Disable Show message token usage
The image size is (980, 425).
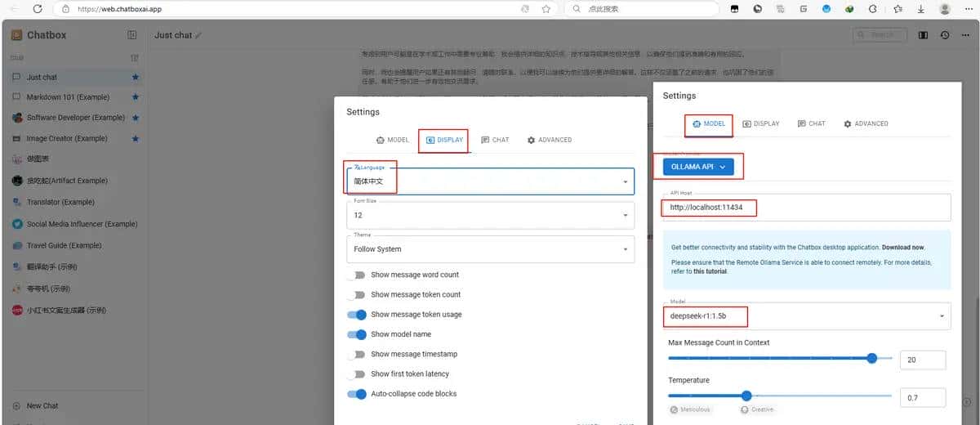[x=356, y=315]
